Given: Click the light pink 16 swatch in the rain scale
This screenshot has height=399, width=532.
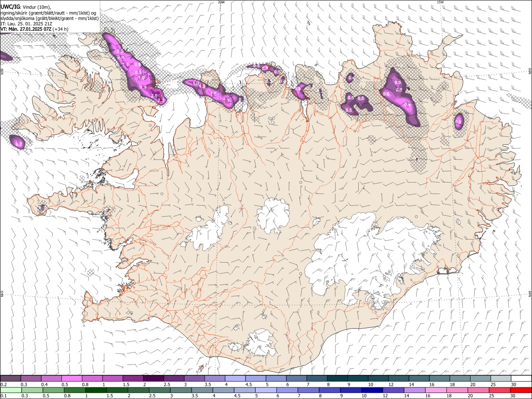Looking at the screenshot, I should click(435, 390).
